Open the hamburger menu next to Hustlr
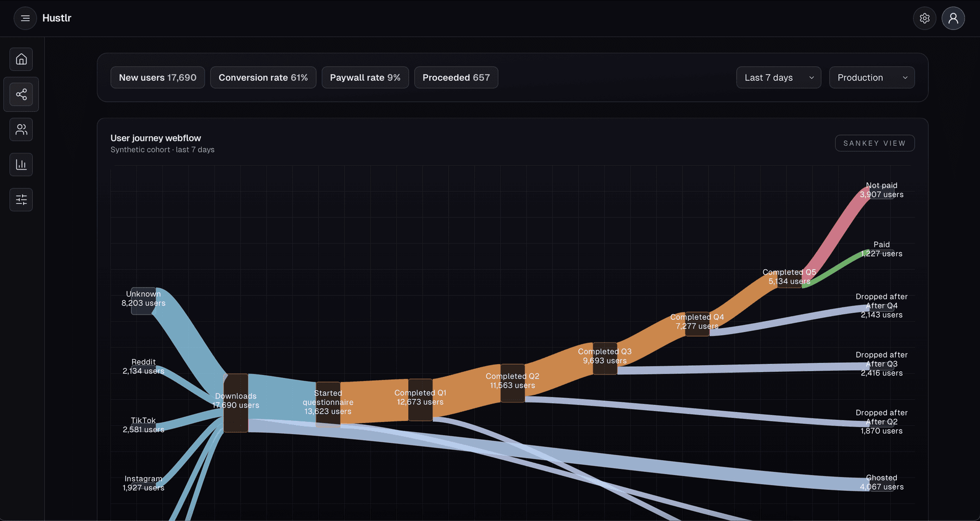Screen dimensions: 980x521 (24, 18)
